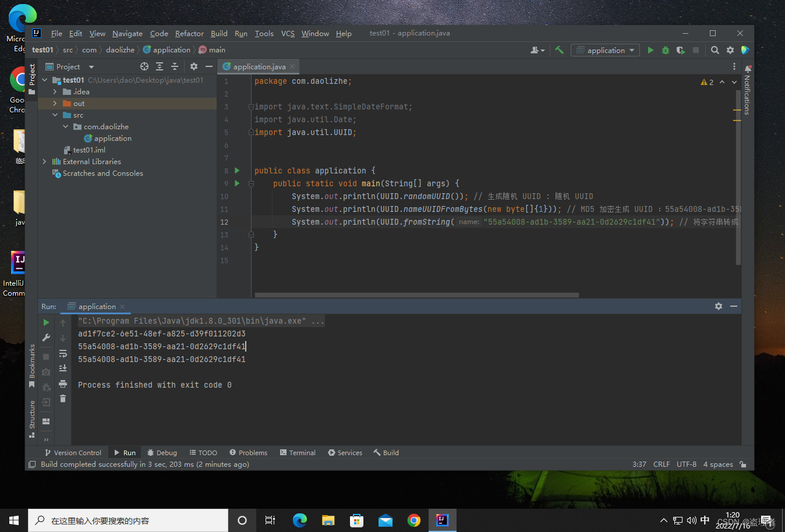
Task: Hide the Project tool window
Action: [x=209, y=66]
